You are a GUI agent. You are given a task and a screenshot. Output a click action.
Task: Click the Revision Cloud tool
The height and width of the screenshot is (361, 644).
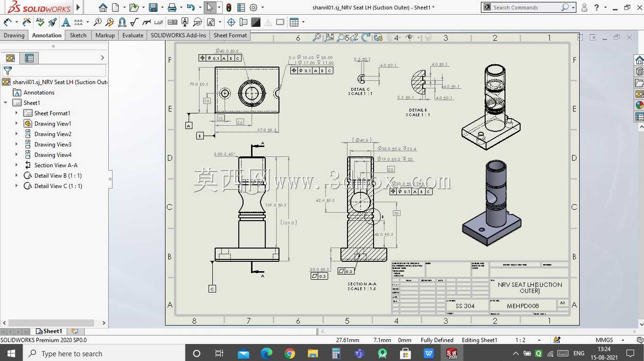click(280, 22)
